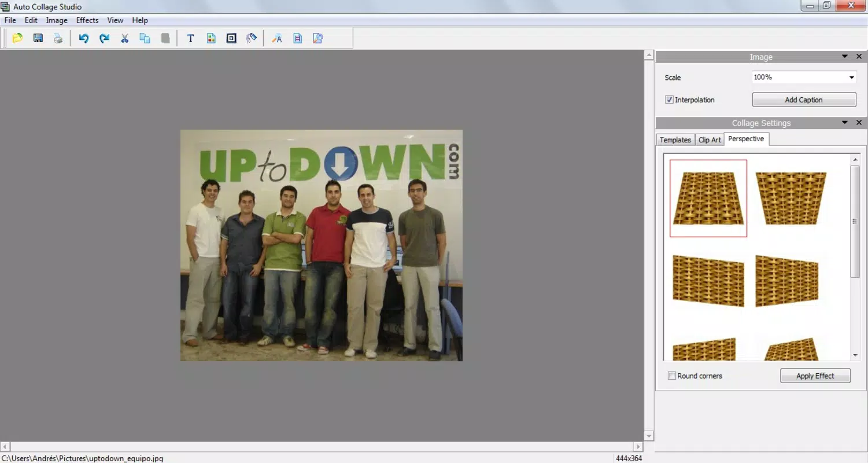
Task: Switch to the Templates tab
Action: click(x=675, y=140)
